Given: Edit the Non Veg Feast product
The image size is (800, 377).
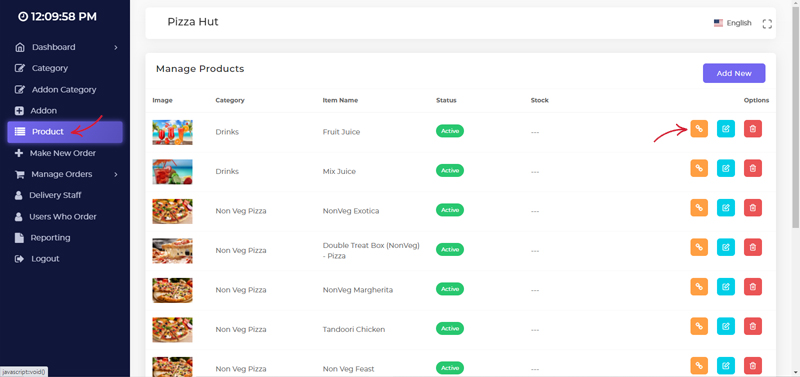Looking at the screenshot, I should tap(726, 365).
